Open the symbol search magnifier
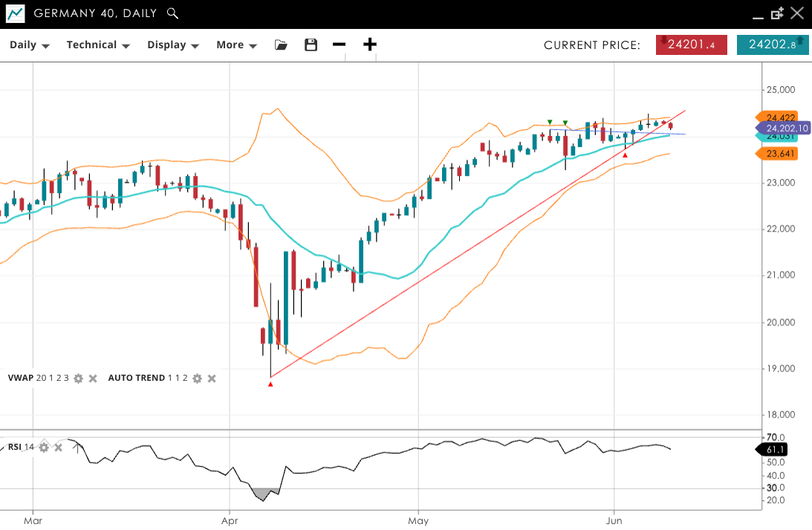The width and height of the screenshot is (812, 530). tap(172, 13)
